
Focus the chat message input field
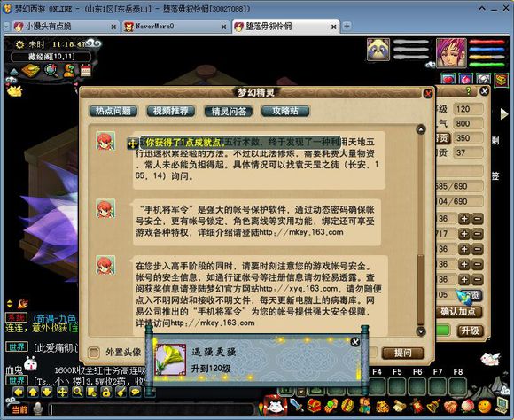152,409
